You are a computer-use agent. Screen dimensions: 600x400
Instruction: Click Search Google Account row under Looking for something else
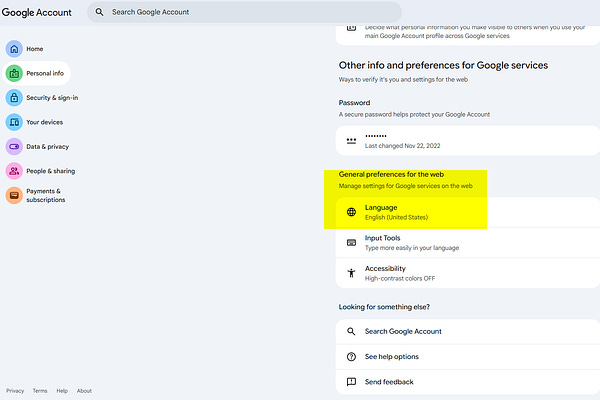(468, 331)
